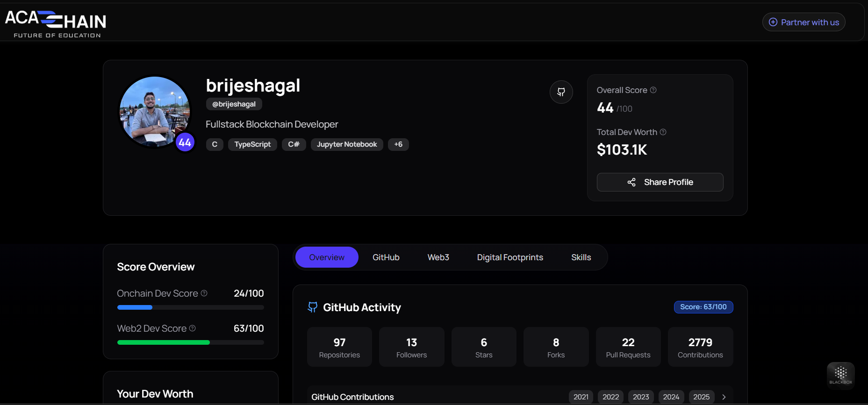Click the profile avatar photo
The width and height of the screenshot is (868, 405).
coord(155,112)
